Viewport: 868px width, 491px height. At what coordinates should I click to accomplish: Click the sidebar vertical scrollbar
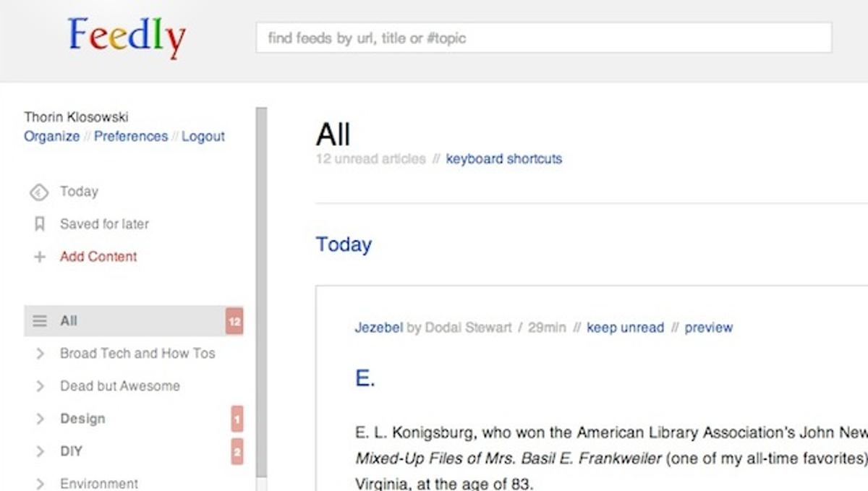[x=261, y=289]
